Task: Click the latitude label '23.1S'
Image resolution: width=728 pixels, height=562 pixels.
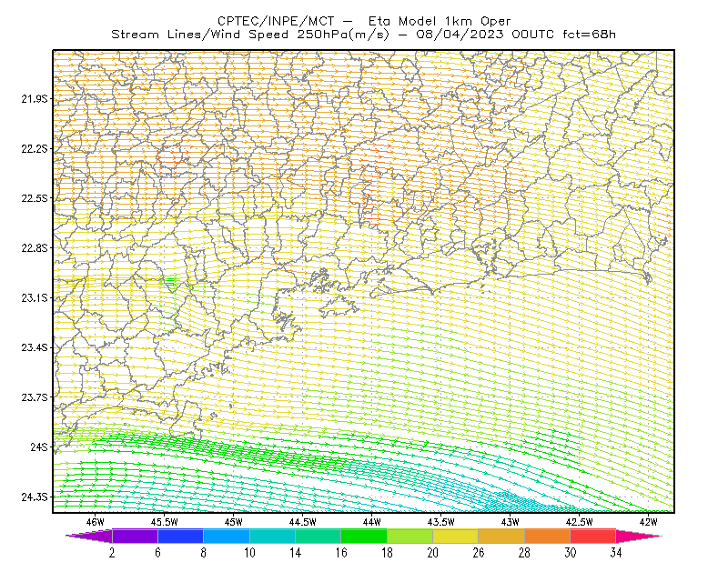Action: tap(35, 297)
